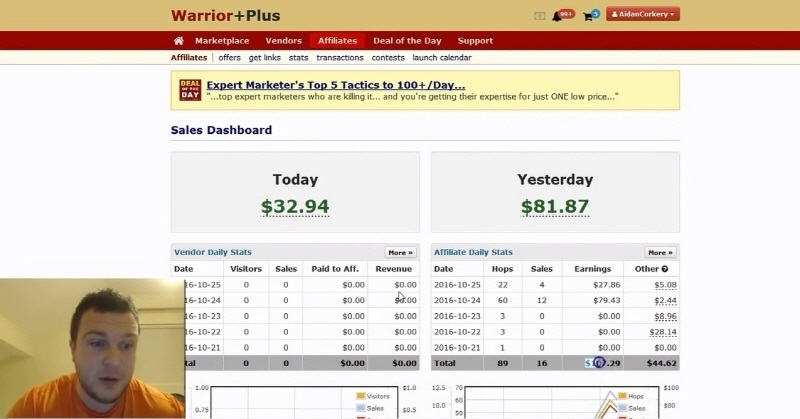The image size is (800, 419).
Task: Select date 2016-10-25 in Affiliate stats
Action: click(457, 285)
